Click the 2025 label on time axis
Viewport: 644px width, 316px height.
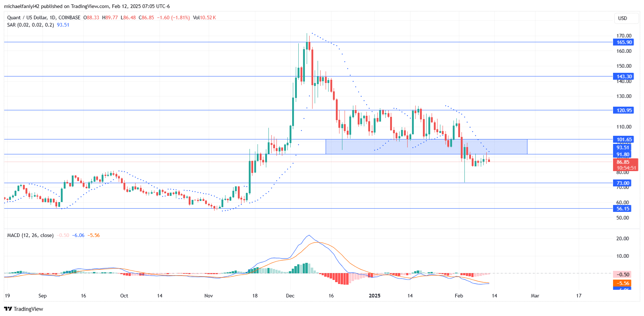coord(374,296)
